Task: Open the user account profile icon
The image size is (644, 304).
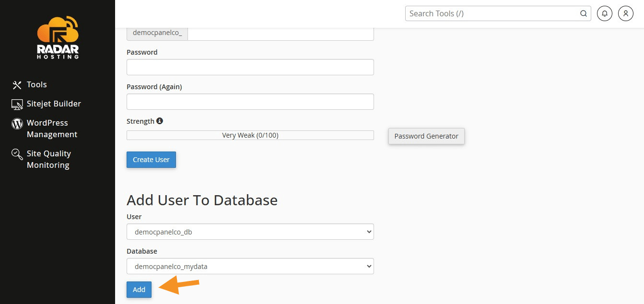Action: [626, 13]
